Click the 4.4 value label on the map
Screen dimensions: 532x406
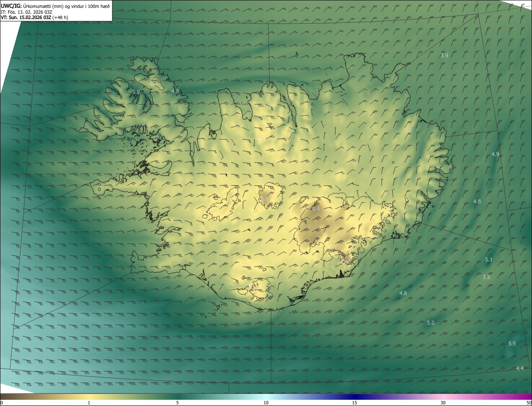(x=520, y=368)
